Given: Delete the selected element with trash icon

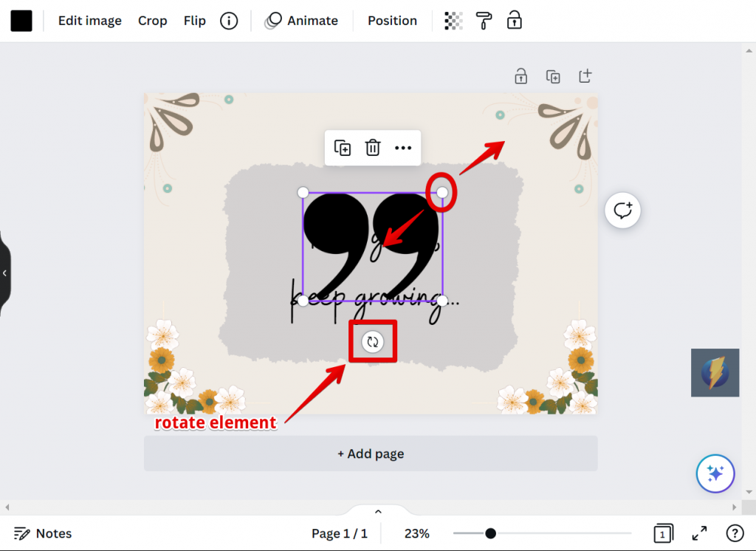Looking at the screenshot, I should (373, 148).
